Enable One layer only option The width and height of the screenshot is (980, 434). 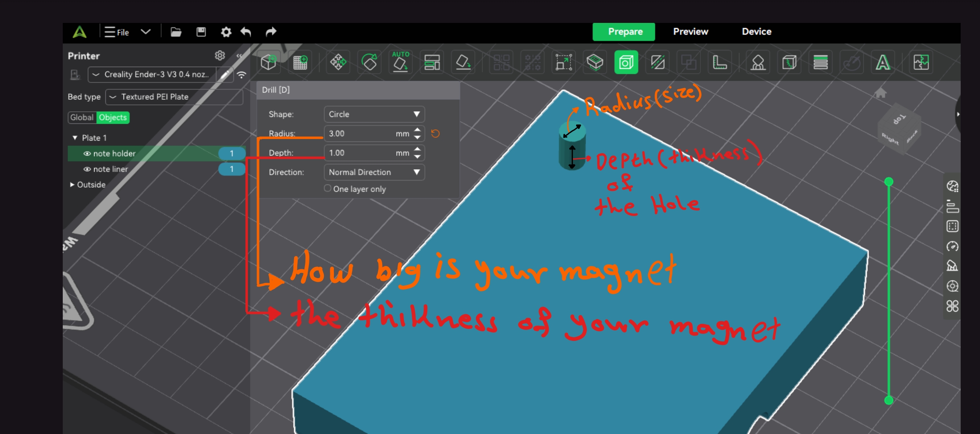[327, 188]
